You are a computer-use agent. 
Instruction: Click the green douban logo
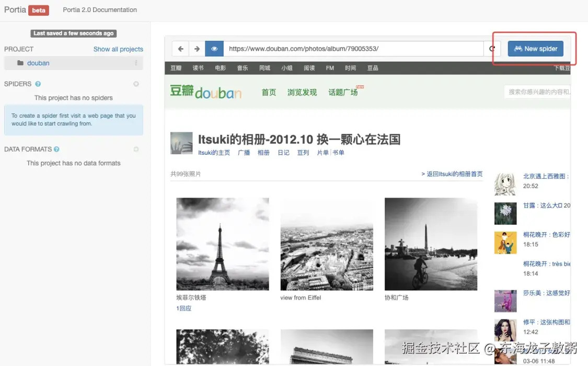pos(206,92)
